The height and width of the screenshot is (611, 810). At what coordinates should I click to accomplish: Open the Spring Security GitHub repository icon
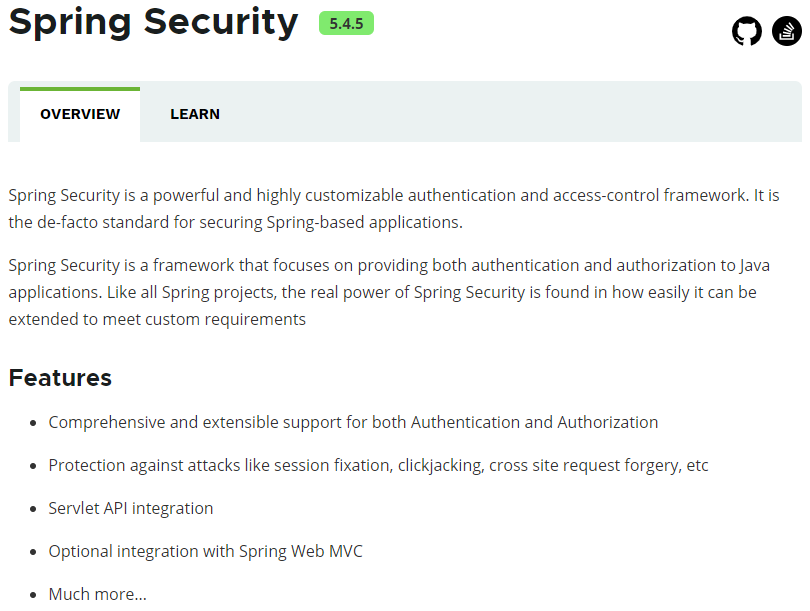coord(747,32)
